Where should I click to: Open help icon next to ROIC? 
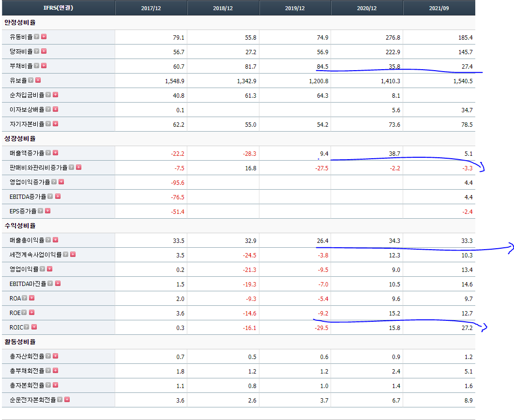[x=27, y=327]
